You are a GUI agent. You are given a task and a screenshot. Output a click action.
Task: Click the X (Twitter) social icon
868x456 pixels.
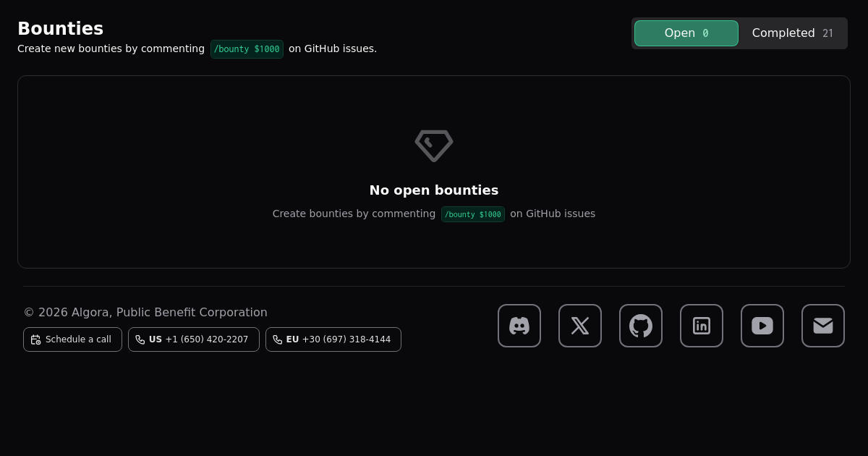pos(580,326)
